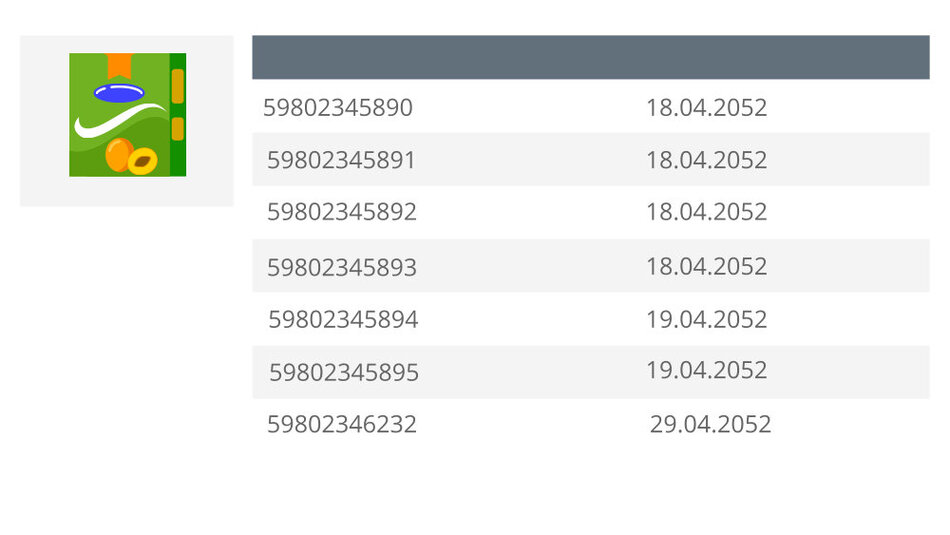
Task: Select the last entry 59802346232
Action: (342, 424)
